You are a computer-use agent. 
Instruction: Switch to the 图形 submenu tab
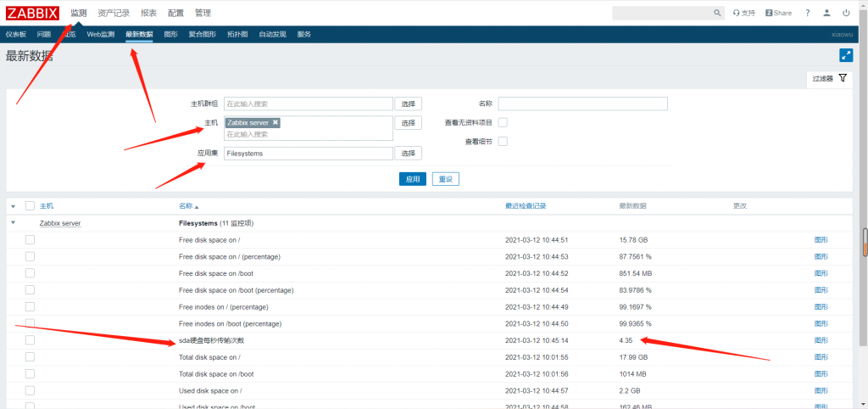pos(170,34)
